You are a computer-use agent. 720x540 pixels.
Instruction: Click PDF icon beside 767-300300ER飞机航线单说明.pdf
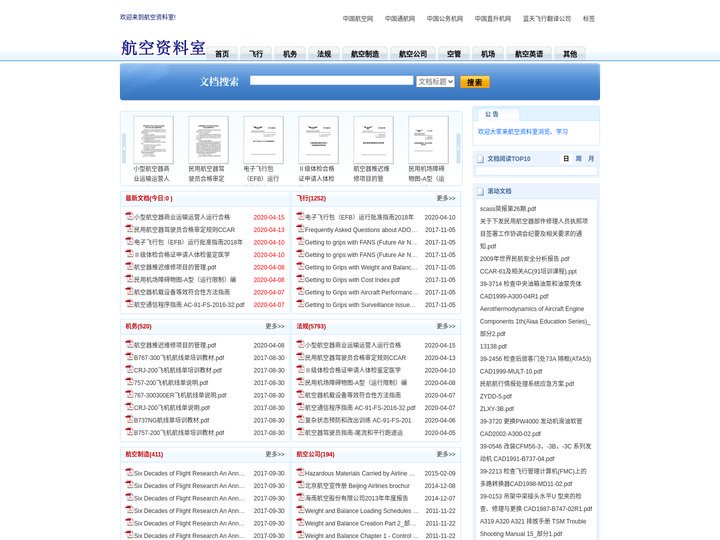pos(129,394)
